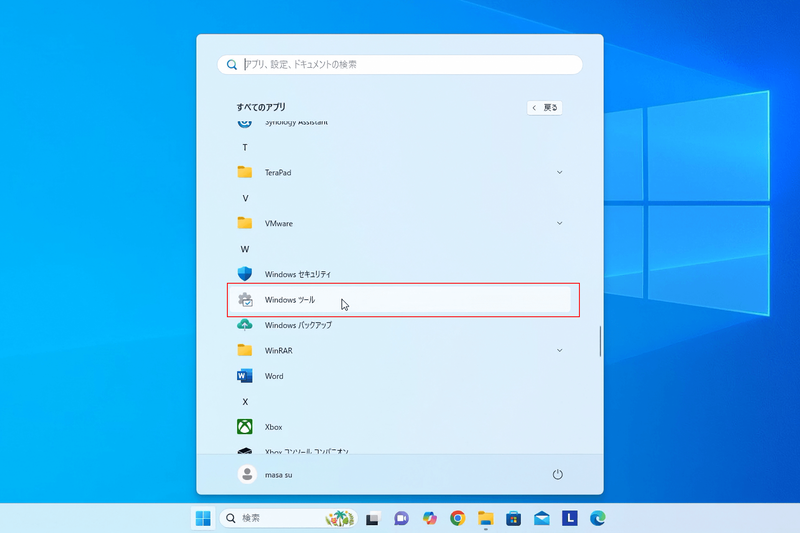
Task: Click the すべてのアプリ heading
Action: (x=261, y=107)
